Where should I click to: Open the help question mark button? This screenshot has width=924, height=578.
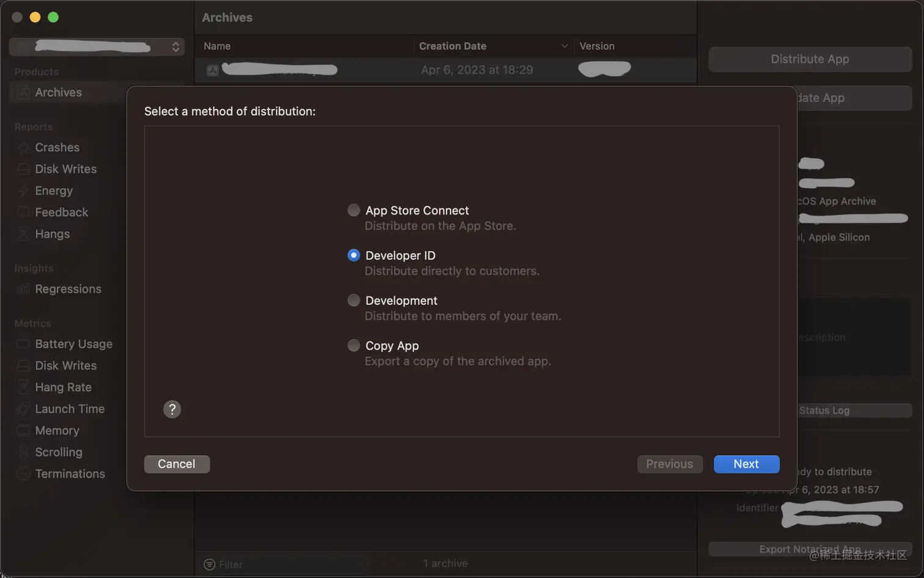tap(172, 409)
